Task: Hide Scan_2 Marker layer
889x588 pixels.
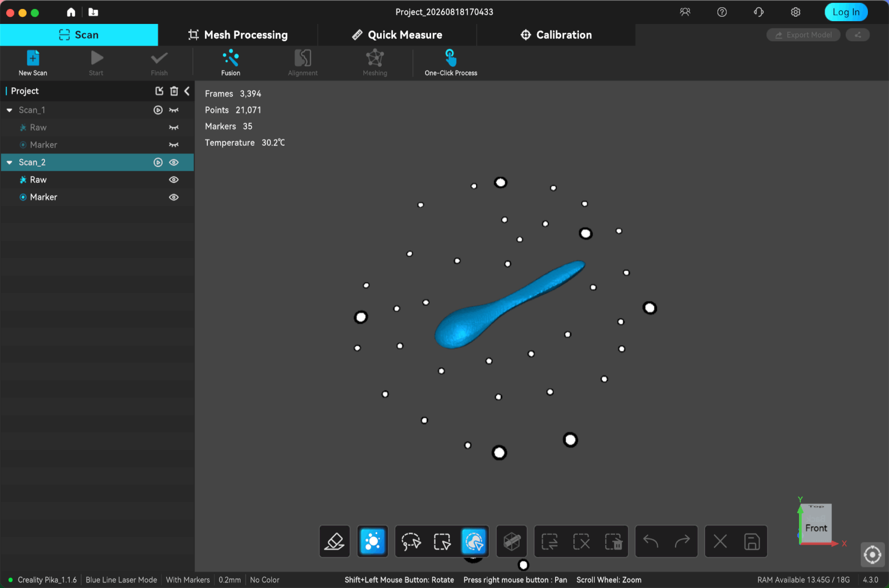Action: tap(174, 197)
